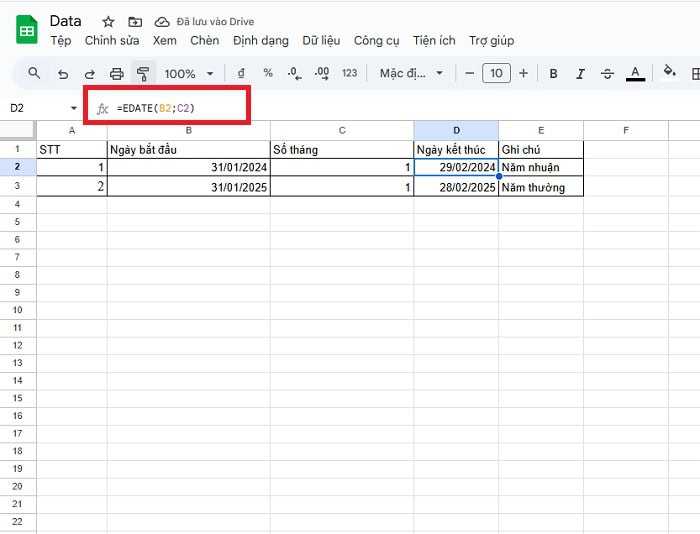Open the Định dạng menu

[x=260, y=41]
